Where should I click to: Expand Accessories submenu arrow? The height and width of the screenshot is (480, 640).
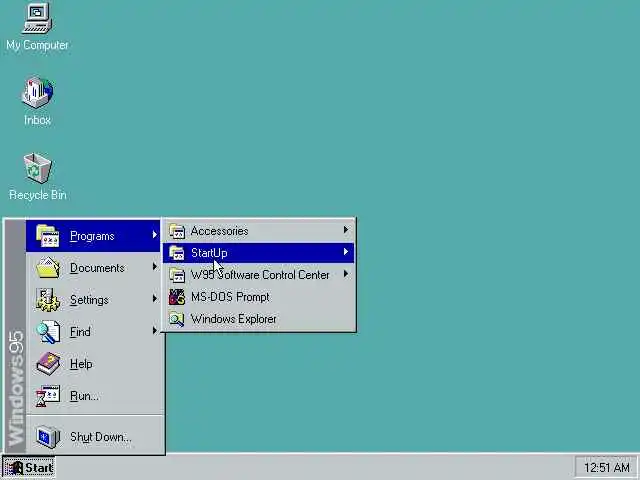(346, 230)
